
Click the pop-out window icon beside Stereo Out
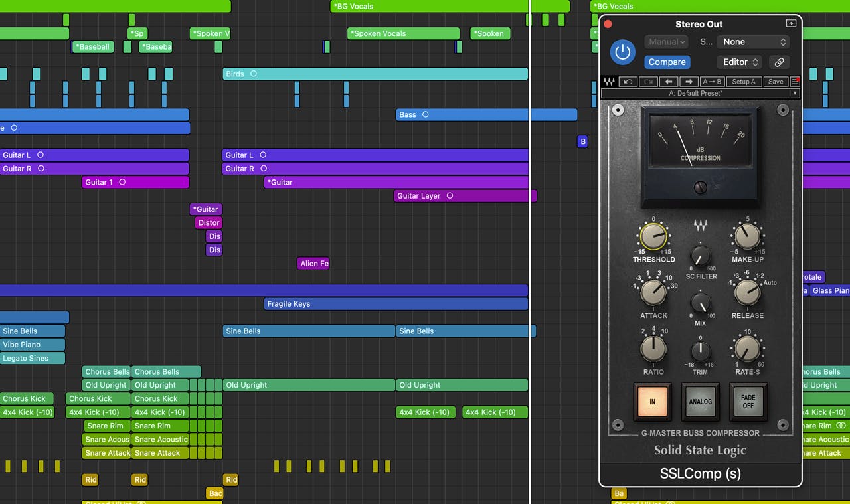(x=790, y=23)
